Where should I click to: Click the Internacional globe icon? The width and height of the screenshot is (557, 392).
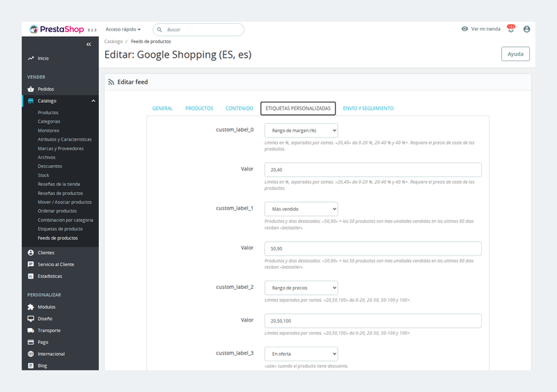click(x=31, y=354)
